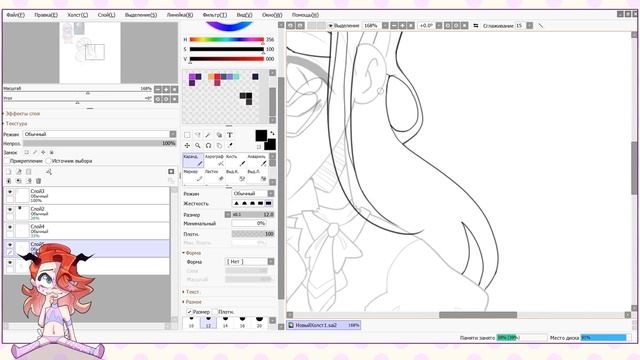Enable the Прикрепление checkbox
This screenshot has height=360, width=640.
pos(7,161)
